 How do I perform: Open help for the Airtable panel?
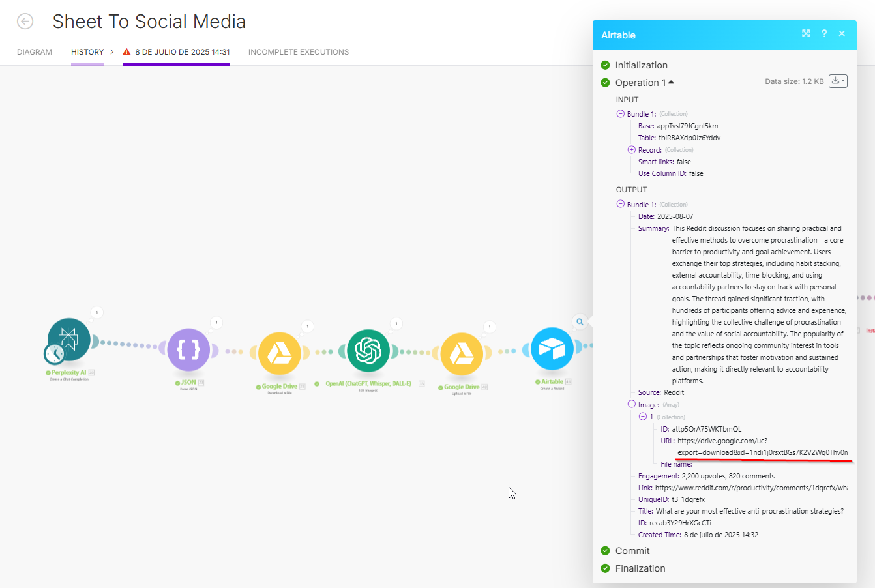coord(824,34)
